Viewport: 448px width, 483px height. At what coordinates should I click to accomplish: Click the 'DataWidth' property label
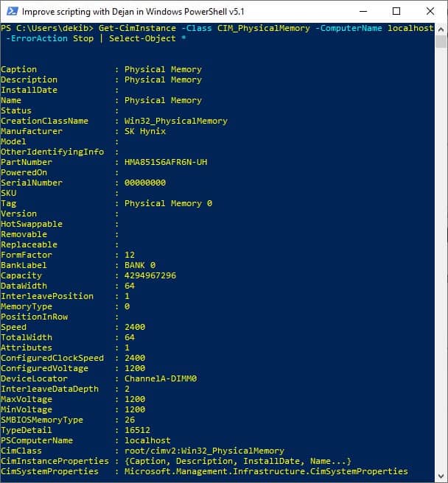[24, 286]
